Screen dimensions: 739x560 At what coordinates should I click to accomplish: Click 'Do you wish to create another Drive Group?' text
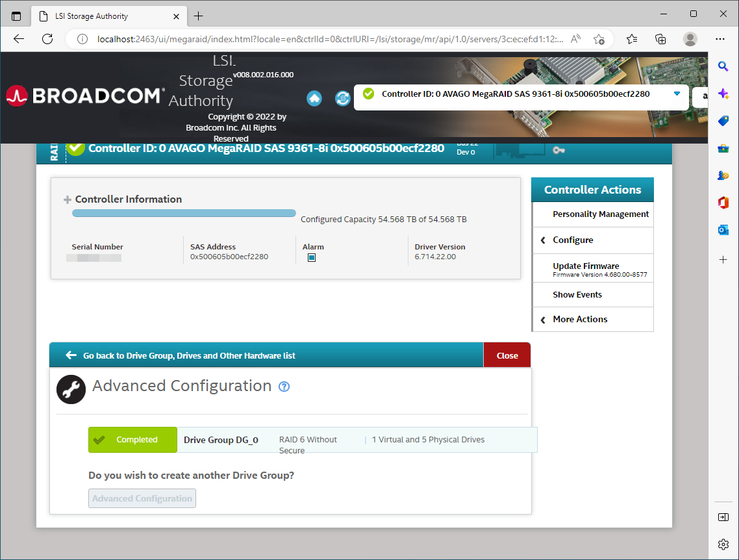(x=192, y=475)
